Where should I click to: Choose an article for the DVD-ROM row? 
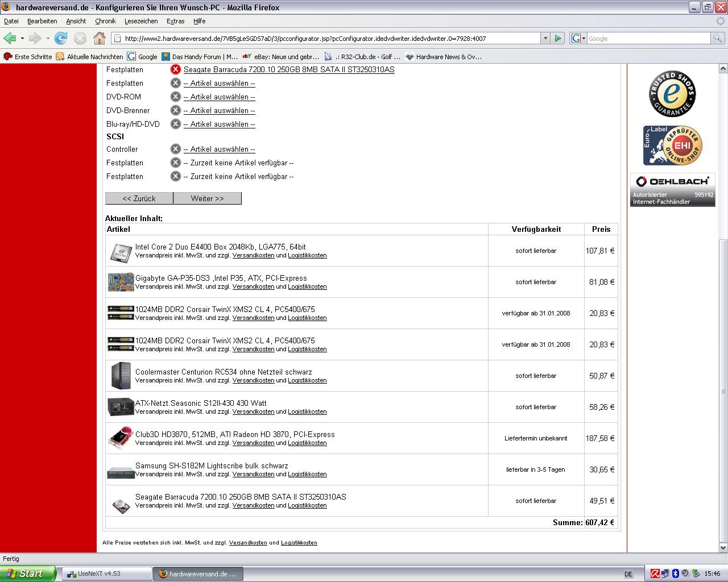pos(219,97)
